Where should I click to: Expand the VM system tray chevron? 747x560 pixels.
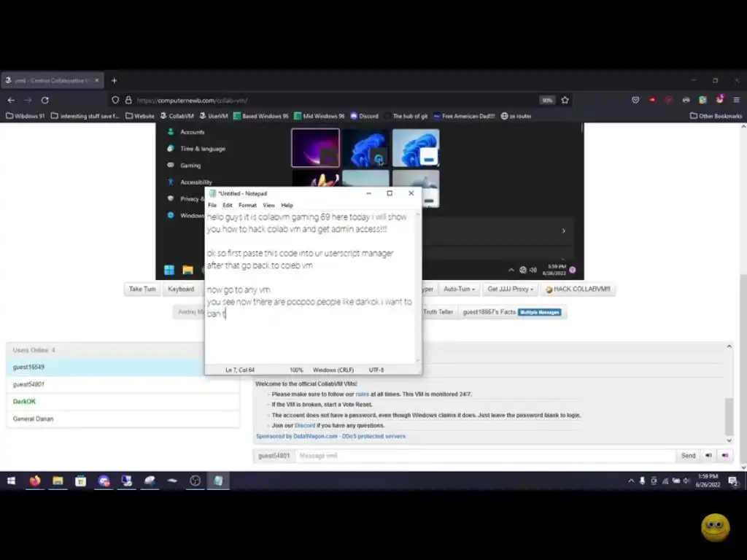point(511,270)
